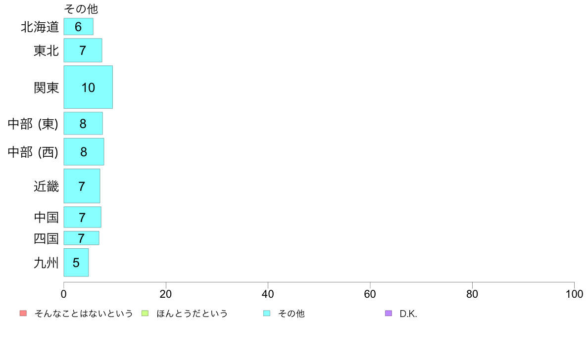Click the 100 axis tick label
Image resolution: width=588 pixels, height=364 pixels.
[574, 294]
